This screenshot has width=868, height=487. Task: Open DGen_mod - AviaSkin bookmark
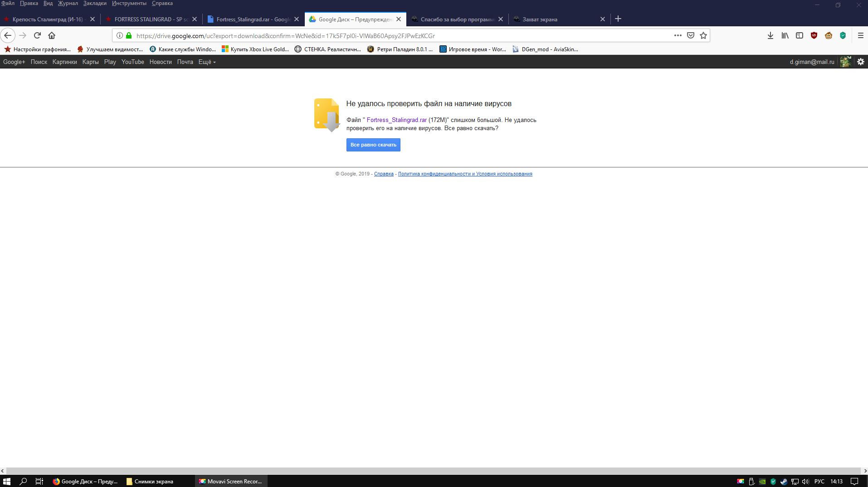(546, 49)
